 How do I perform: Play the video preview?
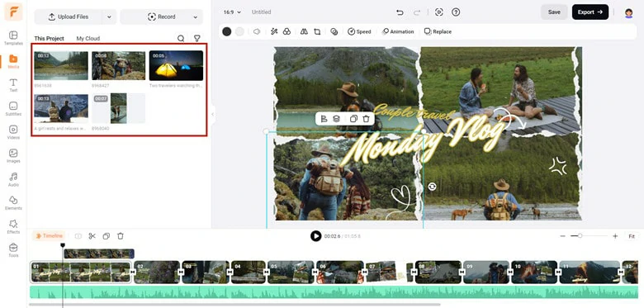coord(316,236)
